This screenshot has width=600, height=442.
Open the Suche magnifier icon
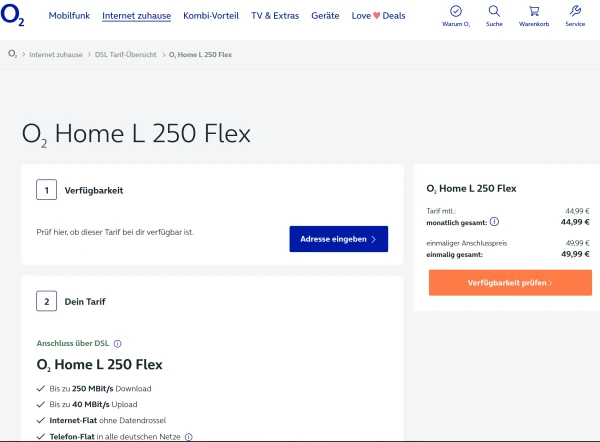click(x=494, y=11)
